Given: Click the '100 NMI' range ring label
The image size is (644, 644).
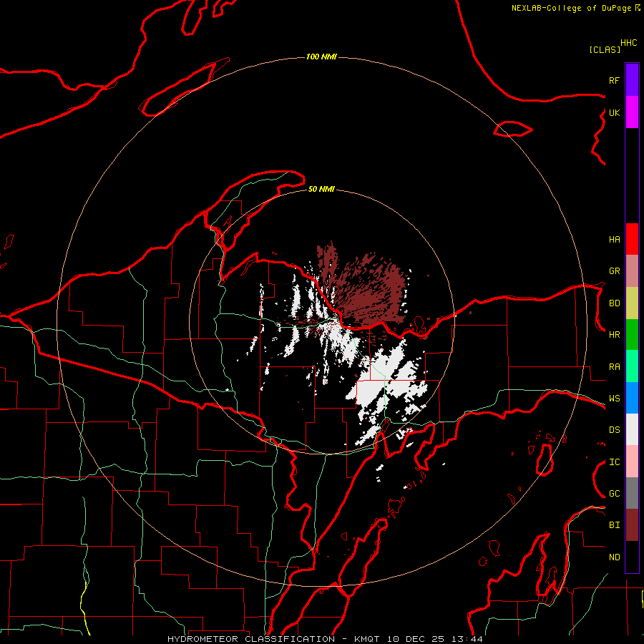Looking at the screenshot, I should [321, 57].
